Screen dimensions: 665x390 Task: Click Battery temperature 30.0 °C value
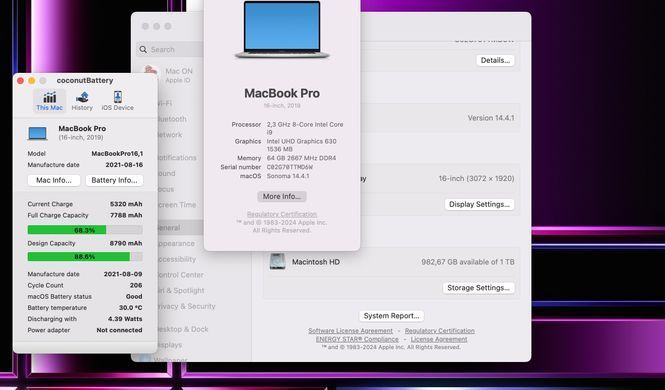tap(130, 308)
